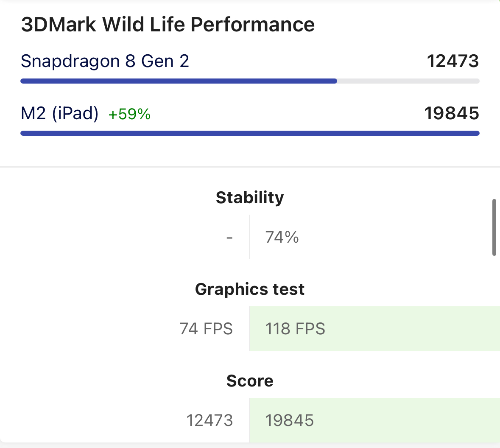Click the Snapdragon 12473 score at right
Viewport: 500px width, 448px height.
453,61
